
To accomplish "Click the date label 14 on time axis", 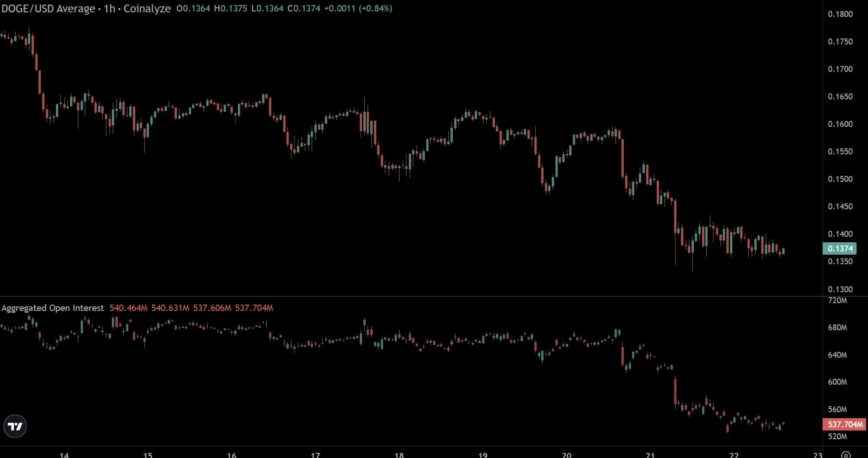I will [64, 455].
